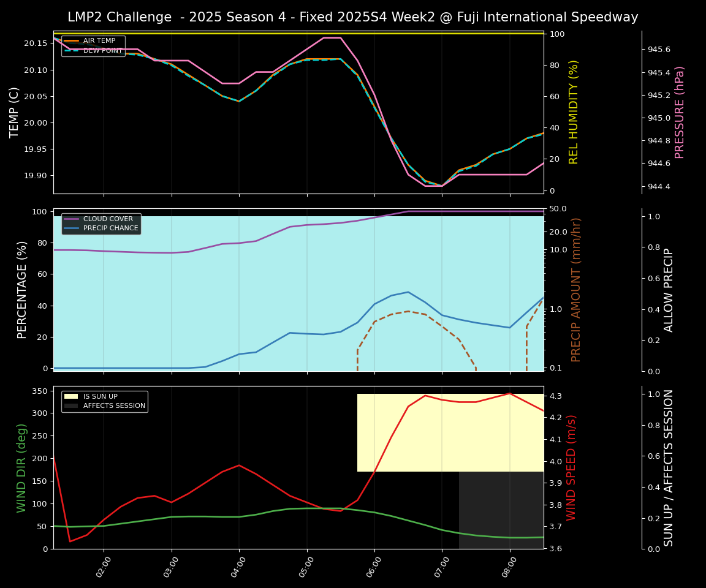The image size is (706, 588).
Task: Select the PRECIP CHANCE legend entry
Action: tap(111, 229)
